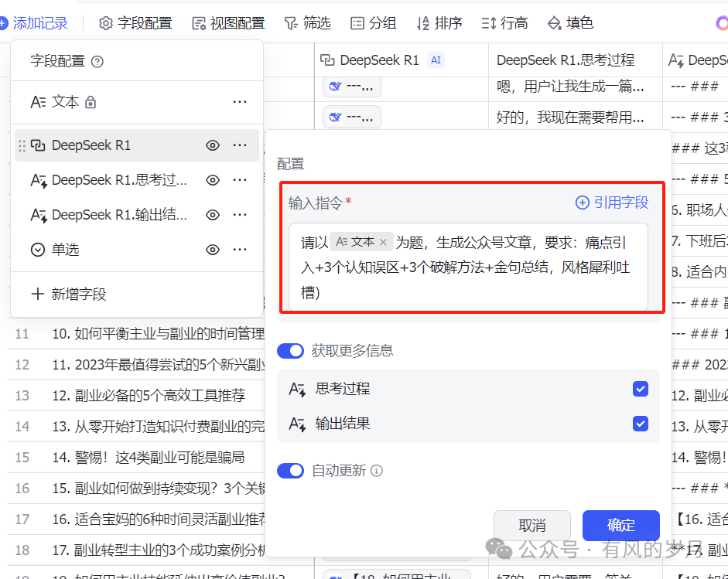728x579 pixels.
Task: Toggle visibility of DeepSeek R1.输出结果 field
Action: [x=213, y=215]
